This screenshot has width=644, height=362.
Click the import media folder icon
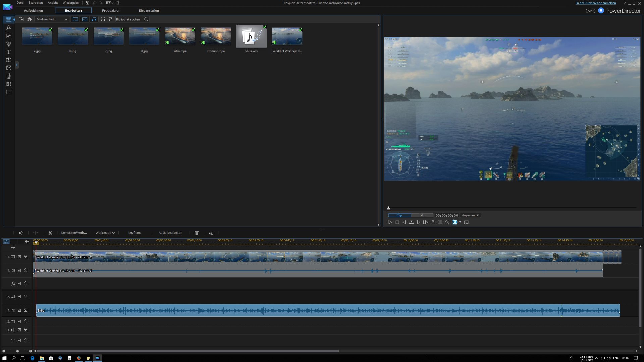21,19
